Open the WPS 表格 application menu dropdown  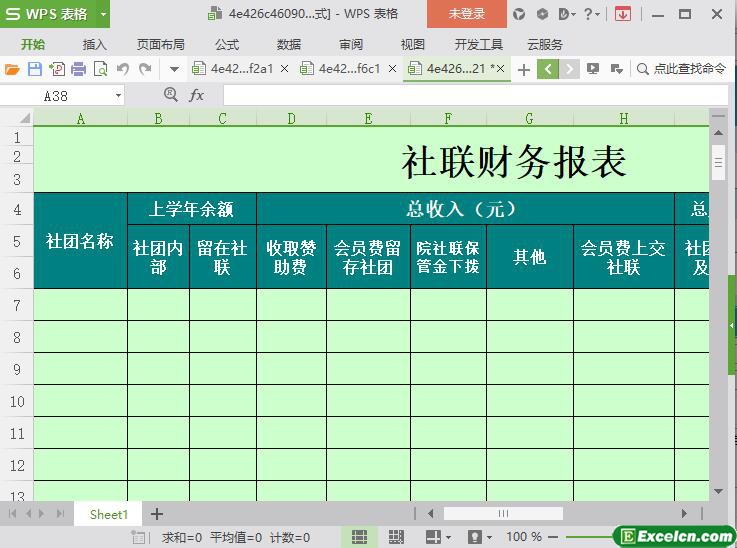tap(104, 14)
